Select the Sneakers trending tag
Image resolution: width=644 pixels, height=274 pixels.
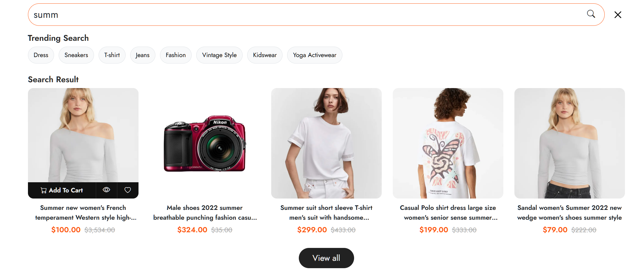point(76,55)
